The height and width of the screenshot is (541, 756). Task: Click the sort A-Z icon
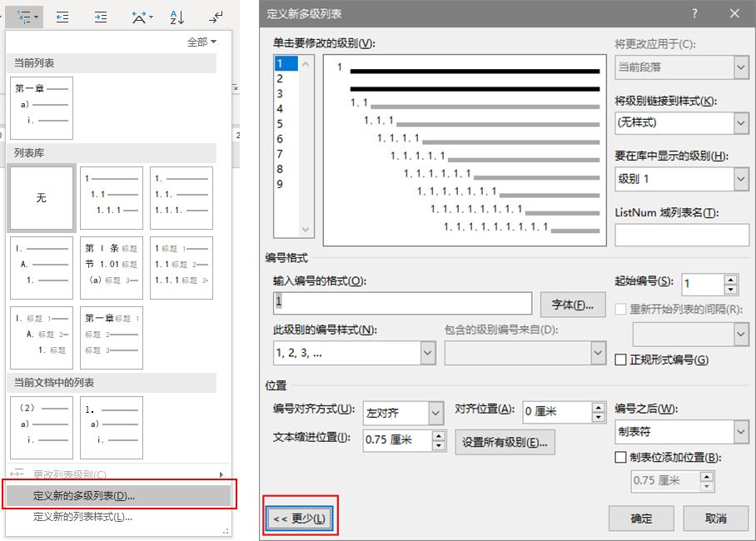pyautogui.click(x=177, y=17)
